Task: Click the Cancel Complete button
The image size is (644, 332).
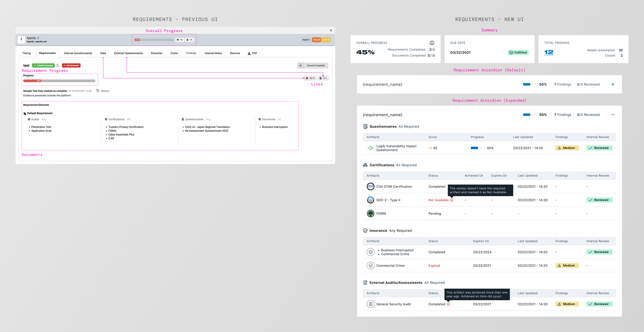Action: coord(313,65)
